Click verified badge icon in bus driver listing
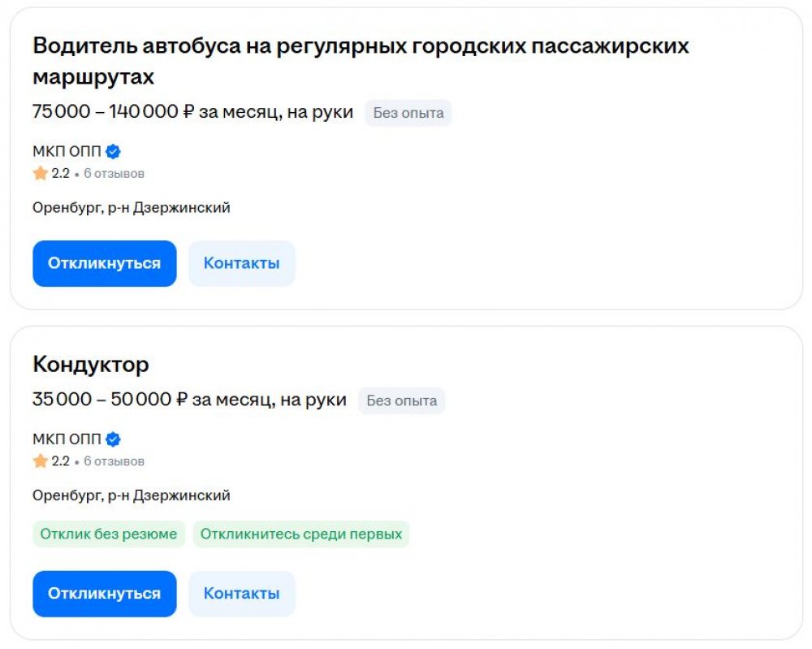This screenshot has width=812, height=649. point(113,152)
